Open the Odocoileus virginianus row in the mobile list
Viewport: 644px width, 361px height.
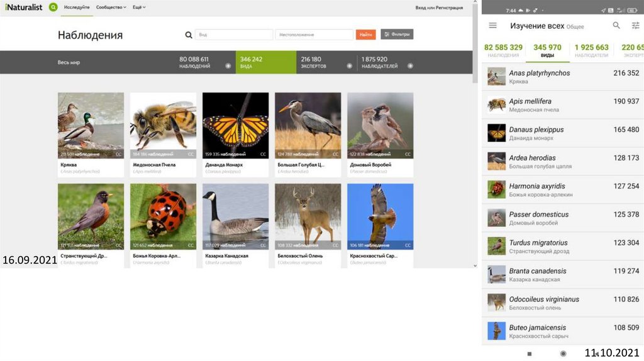tap(563, 303)
